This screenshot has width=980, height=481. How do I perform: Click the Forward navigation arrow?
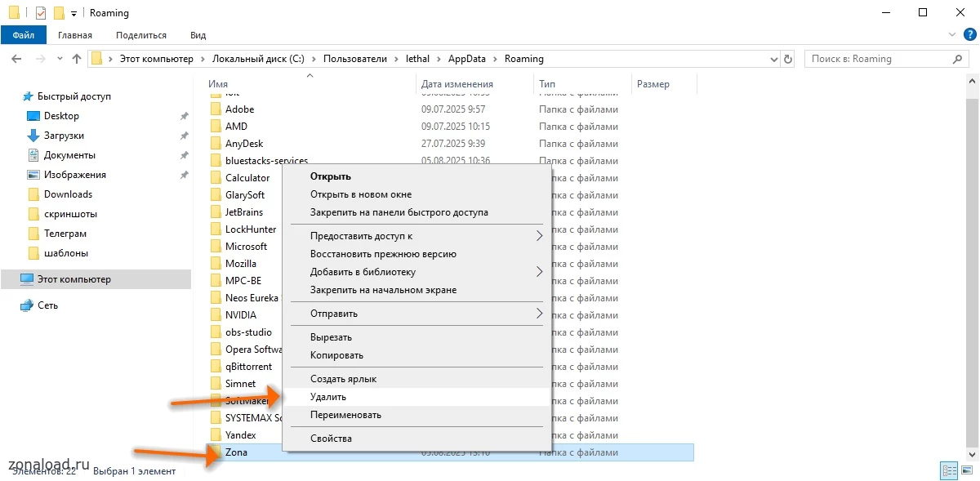click(x=40, y=59)
